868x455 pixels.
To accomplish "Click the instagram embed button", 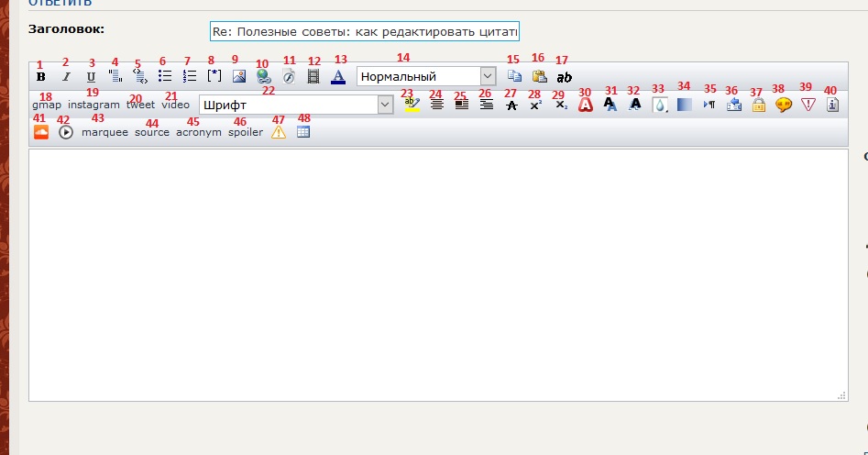I will point(93,105).
